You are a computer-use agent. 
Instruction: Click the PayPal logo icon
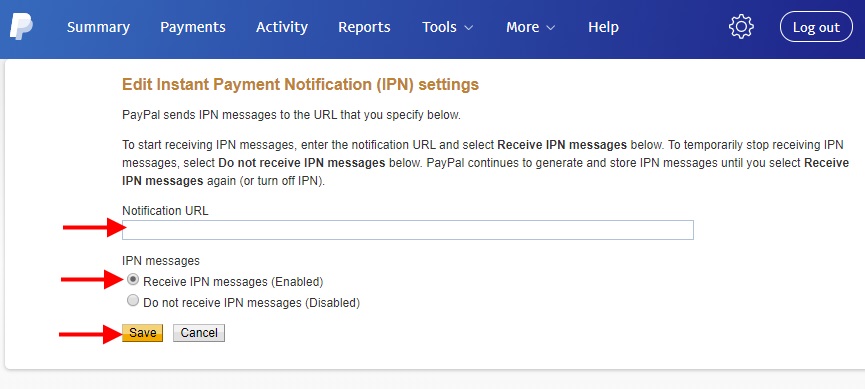(21, 27)
